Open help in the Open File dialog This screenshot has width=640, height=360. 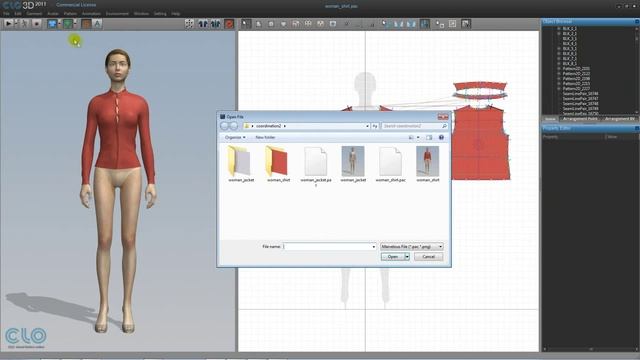(441, 138)
